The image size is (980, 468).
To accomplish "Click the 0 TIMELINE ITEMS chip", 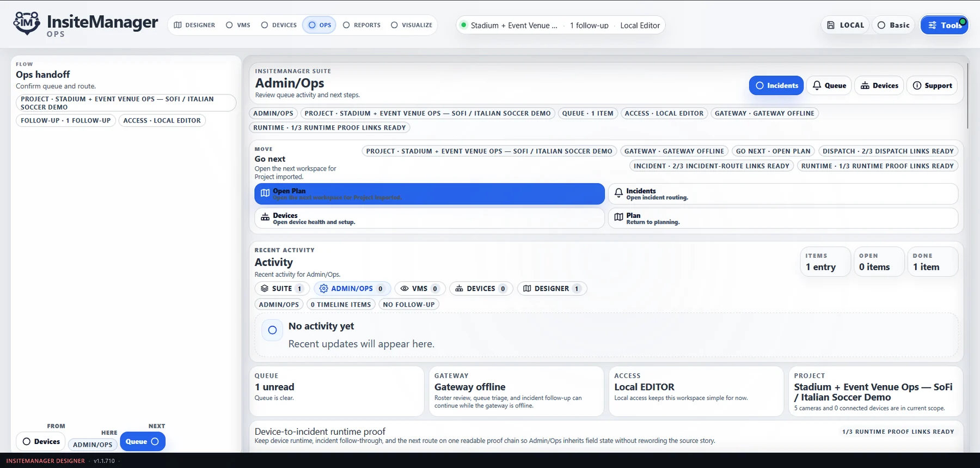I will point(341,305).
